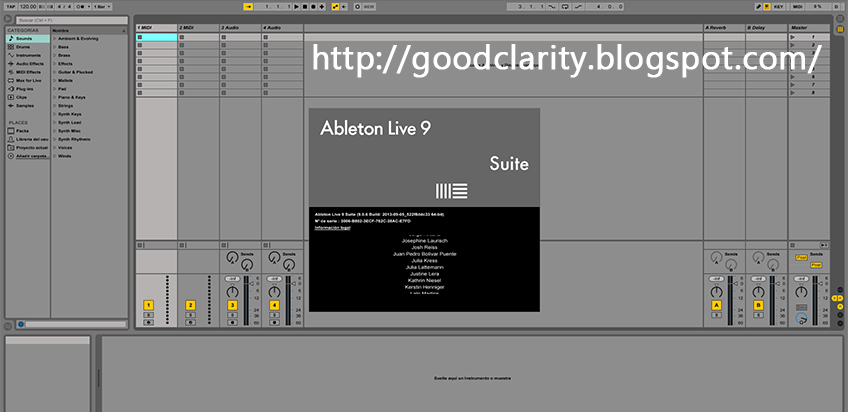Select the Audio Effects browser category
The width and height of the screenshot is (848, 412).
(28, 64)
